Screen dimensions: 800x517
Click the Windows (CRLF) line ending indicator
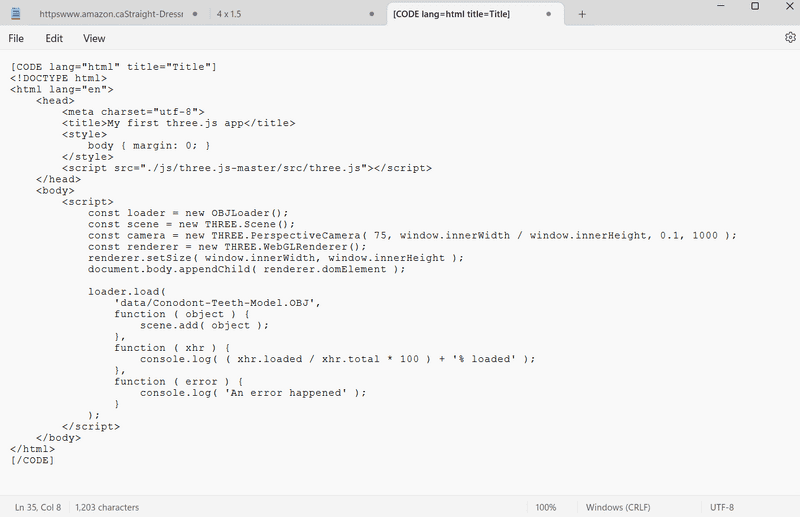(618, 507)
